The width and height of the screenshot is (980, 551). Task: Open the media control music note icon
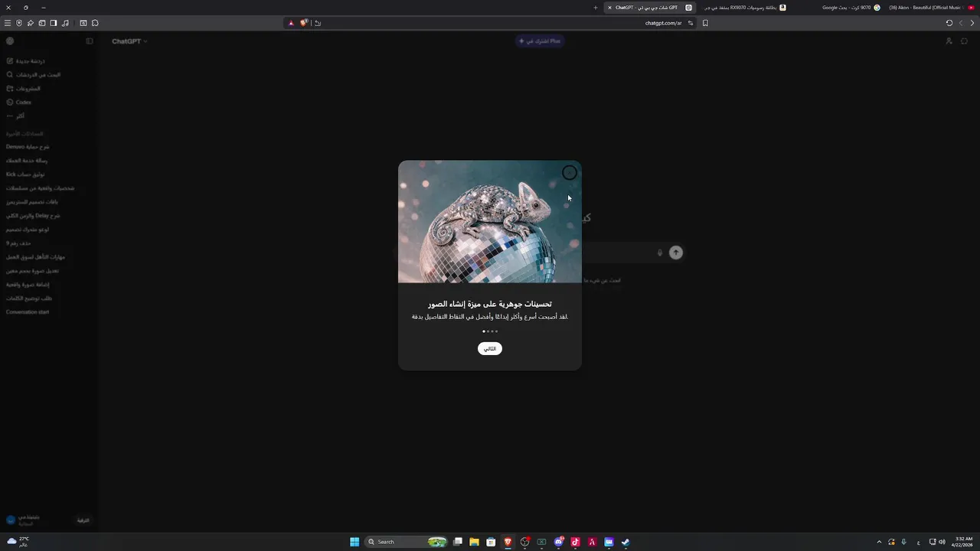[x=65, y=23]
